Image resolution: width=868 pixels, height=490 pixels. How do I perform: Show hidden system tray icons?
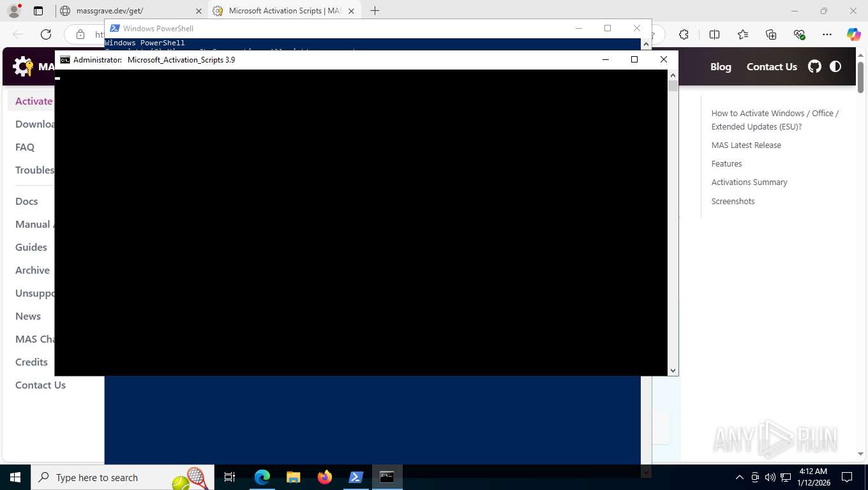(740, 477)
